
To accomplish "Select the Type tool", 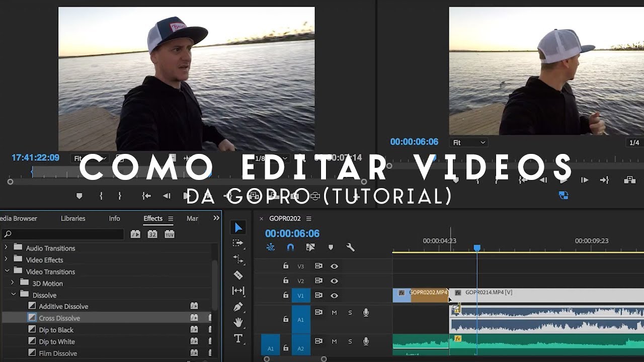I will coord(238,338).
